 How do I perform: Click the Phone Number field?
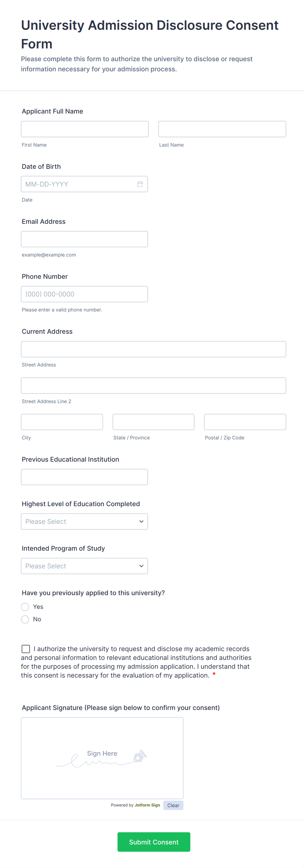point(84,294)
